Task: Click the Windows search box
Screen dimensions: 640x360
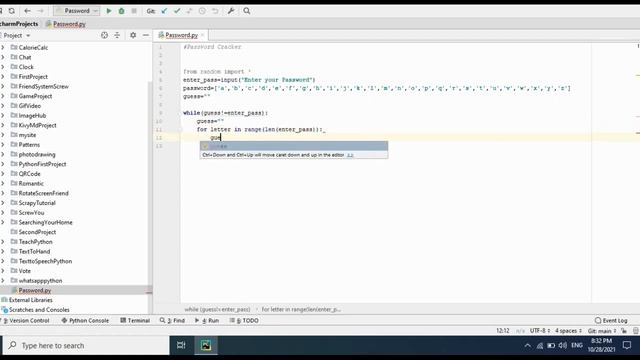Action: pos(86,346)
